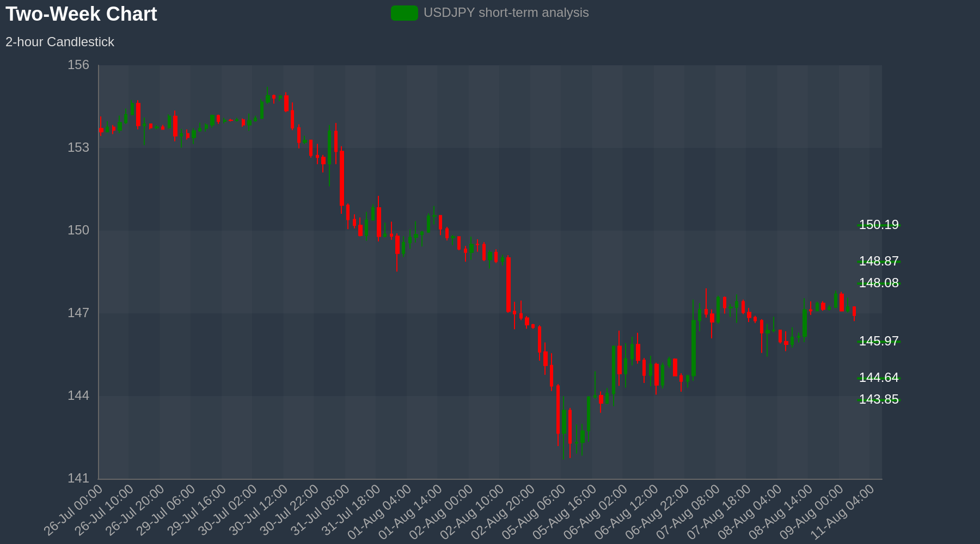
Task: Click the 26-Jul 00:00 x-axis label
Action: 73,510
